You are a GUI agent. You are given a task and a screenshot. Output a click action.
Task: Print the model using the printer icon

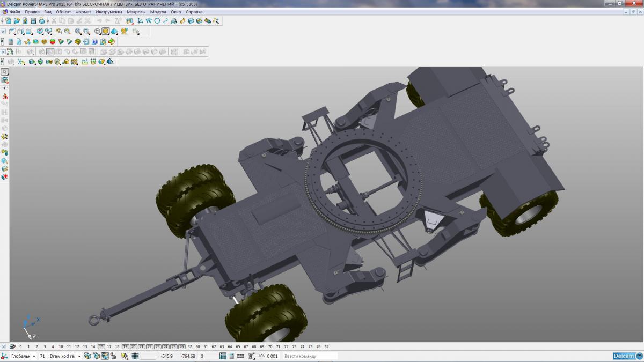click(42, 20)
